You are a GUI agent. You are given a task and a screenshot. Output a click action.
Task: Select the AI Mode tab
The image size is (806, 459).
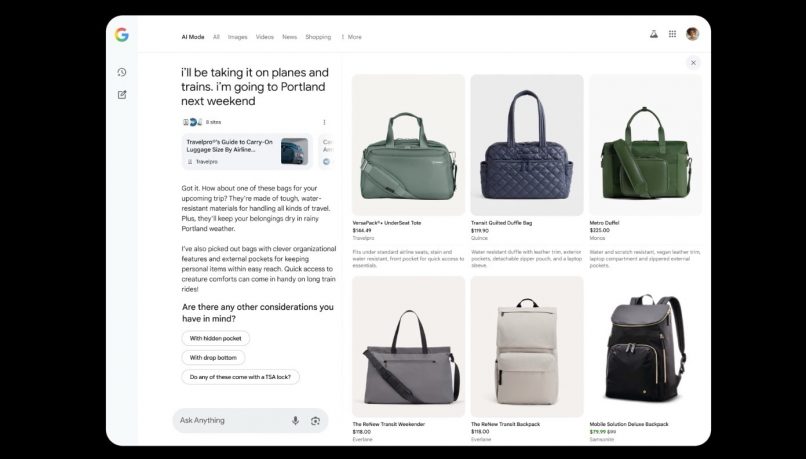pos(193,37)
